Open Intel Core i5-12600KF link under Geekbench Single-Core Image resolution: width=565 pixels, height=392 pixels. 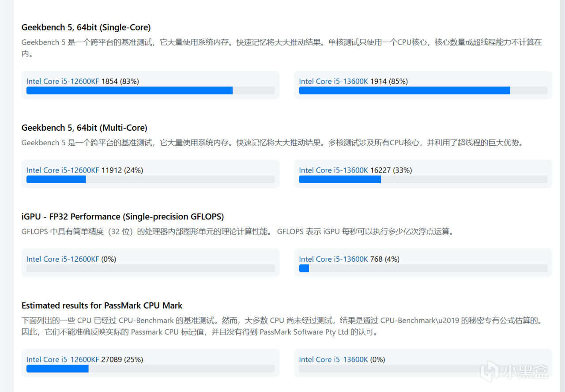click(x=63, y=81)
